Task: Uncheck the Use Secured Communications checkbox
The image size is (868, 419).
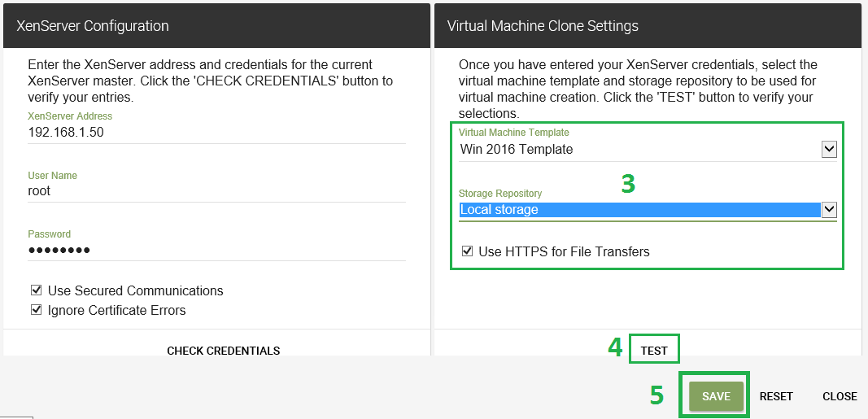Action: [37, 290]
